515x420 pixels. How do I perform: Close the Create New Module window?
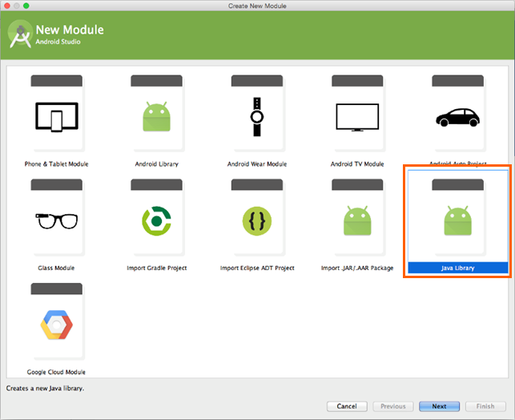coord(7,6)
